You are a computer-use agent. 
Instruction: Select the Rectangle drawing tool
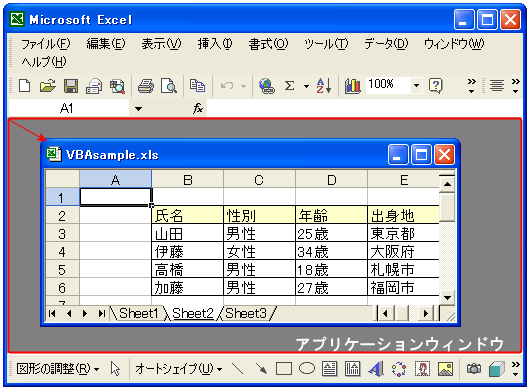(x=284, y=369)
